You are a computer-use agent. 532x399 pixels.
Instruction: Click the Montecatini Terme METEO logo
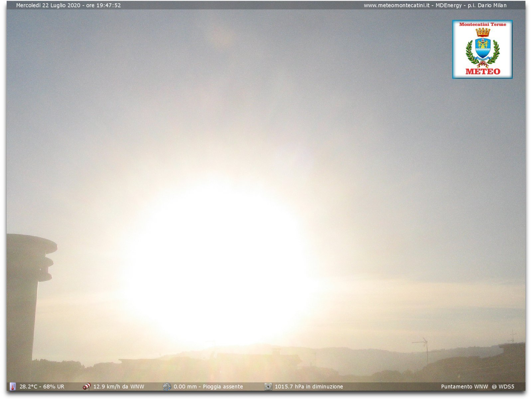482,49
